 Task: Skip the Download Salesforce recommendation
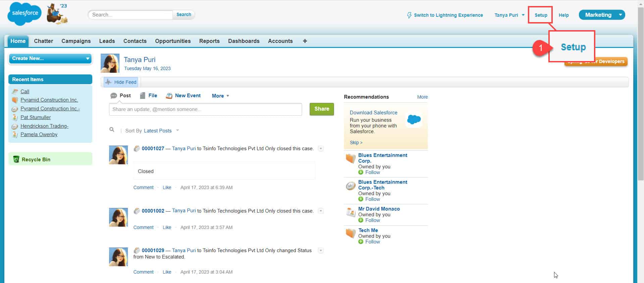coord(356,143)
